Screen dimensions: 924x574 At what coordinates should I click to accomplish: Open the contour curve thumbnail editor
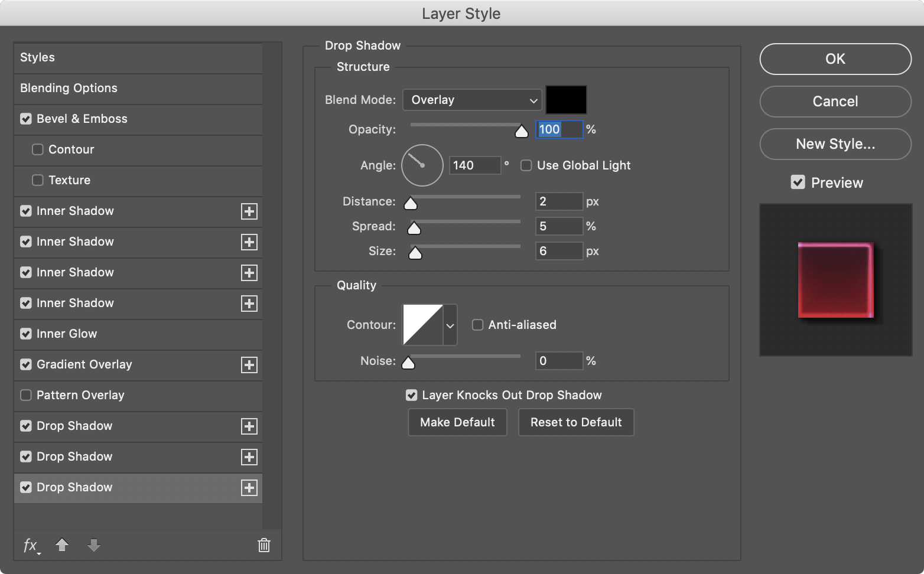tap(422, 325)
